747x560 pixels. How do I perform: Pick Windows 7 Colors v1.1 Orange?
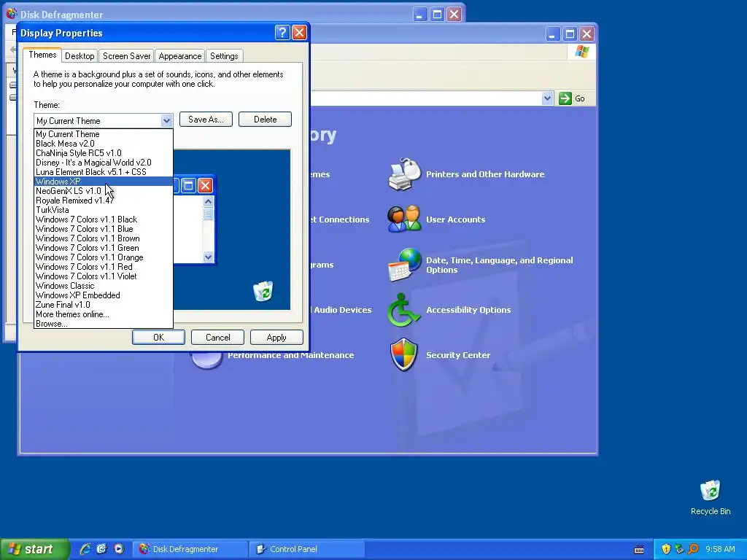(104, 257)
